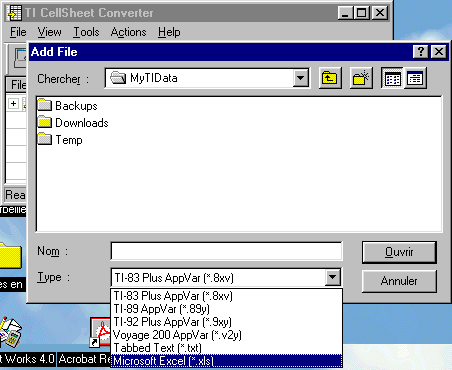This screenshot has width=452, height=370.
Task: Close the Add File dialog
Action: tap(439, 52)
